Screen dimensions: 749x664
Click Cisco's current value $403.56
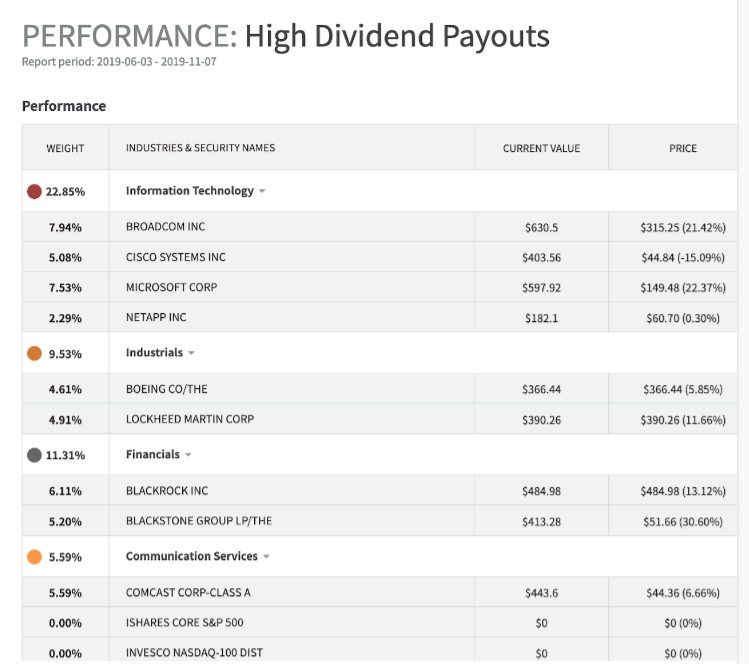(x=541, y=257)
